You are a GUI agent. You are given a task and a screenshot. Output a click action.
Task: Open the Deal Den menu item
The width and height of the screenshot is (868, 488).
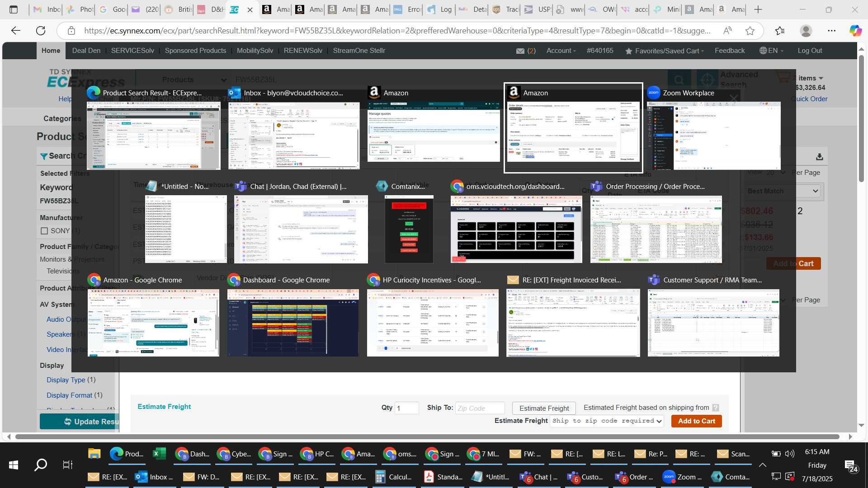pos(86,51)
